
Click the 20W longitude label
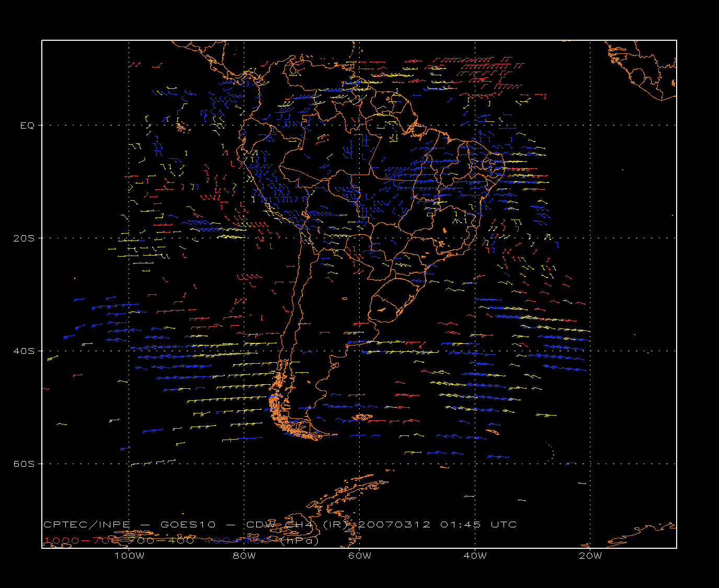590,556
